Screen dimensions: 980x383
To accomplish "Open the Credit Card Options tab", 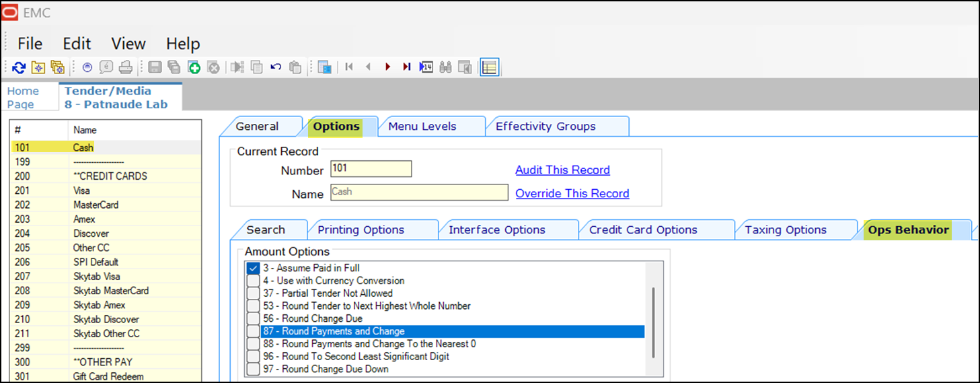I will point(643,230).
